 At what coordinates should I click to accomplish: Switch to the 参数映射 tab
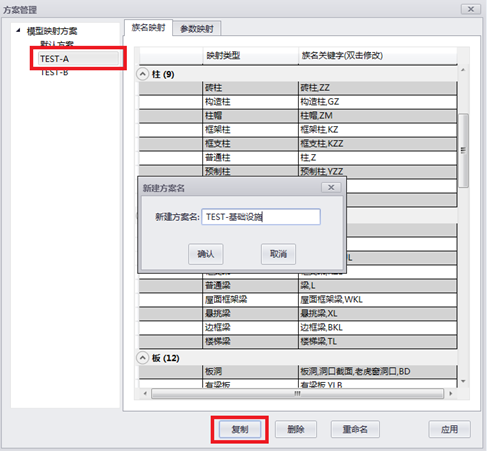(x=197, y=29)
